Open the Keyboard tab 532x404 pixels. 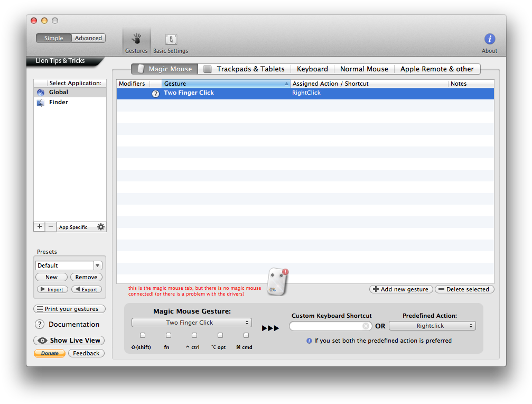tap(312, 69)
